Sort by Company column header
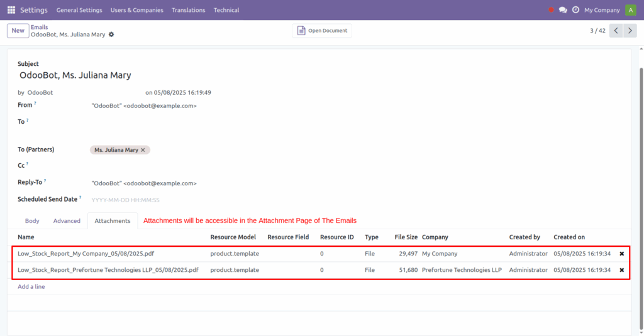This screenshot has width=644, height=336. 435,237
